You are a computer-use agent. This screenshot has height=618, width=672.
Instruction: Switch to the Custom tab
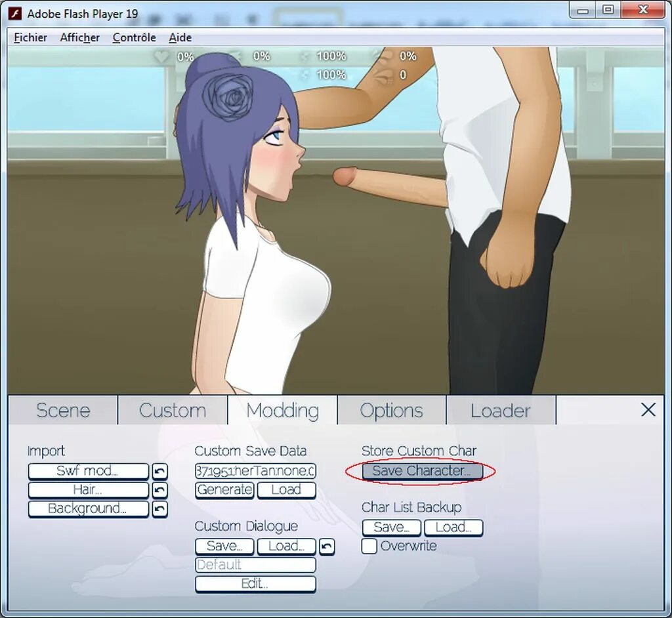point(173,410)
